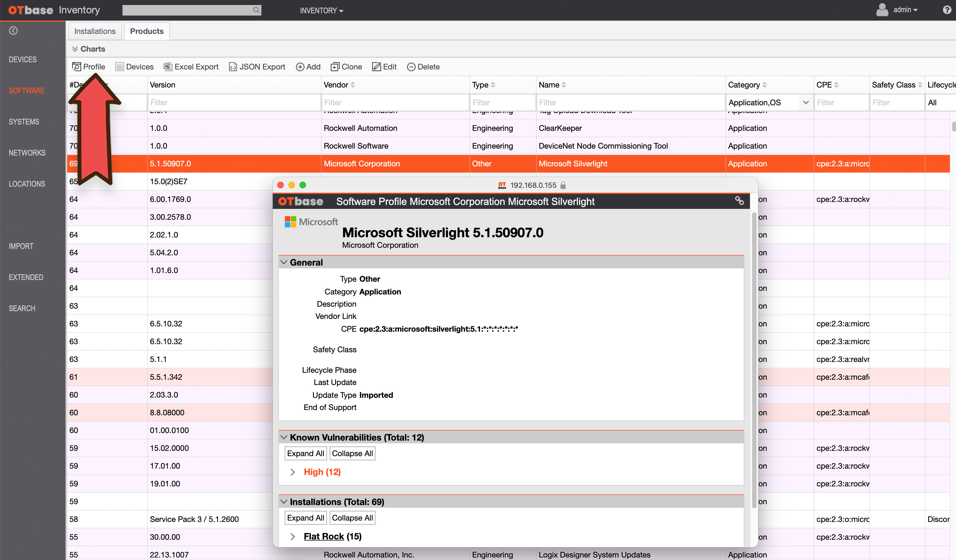The image size is (956, 560).
Task: Open SYSTEMS in sidebar
Action: click(x=24, y=122)
